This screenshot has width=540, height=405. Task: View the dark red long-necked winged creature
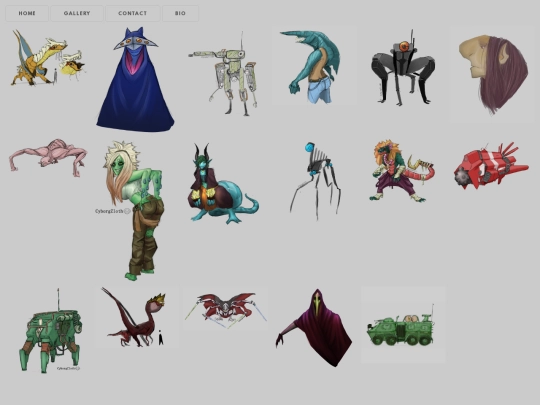pos(137,317)
